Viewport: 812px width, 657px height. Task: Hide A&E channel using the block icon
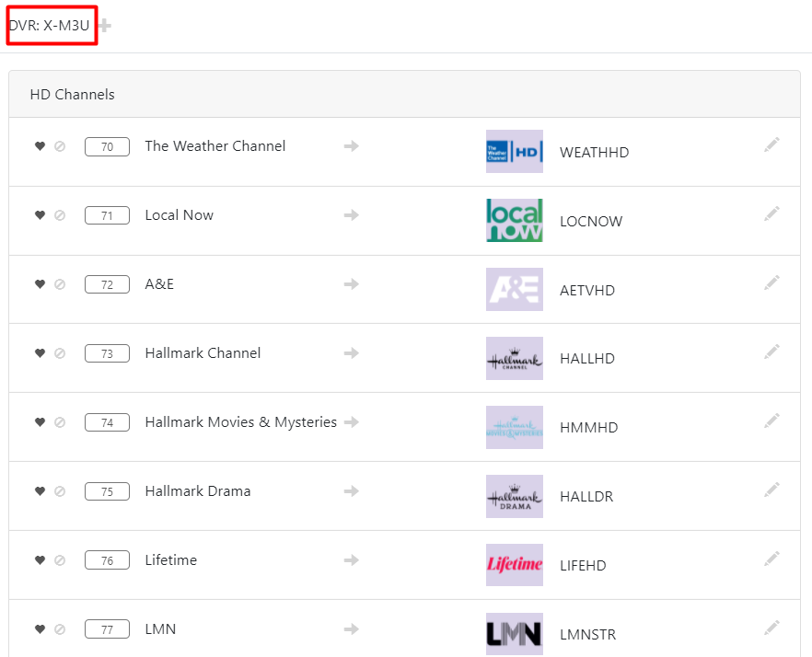coord(60,284)
